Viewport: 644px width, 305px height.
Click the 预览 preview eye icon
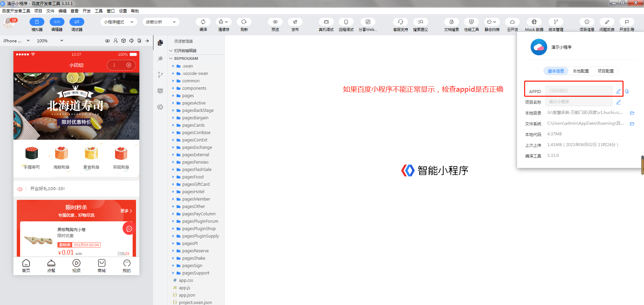tap(275, 22)
